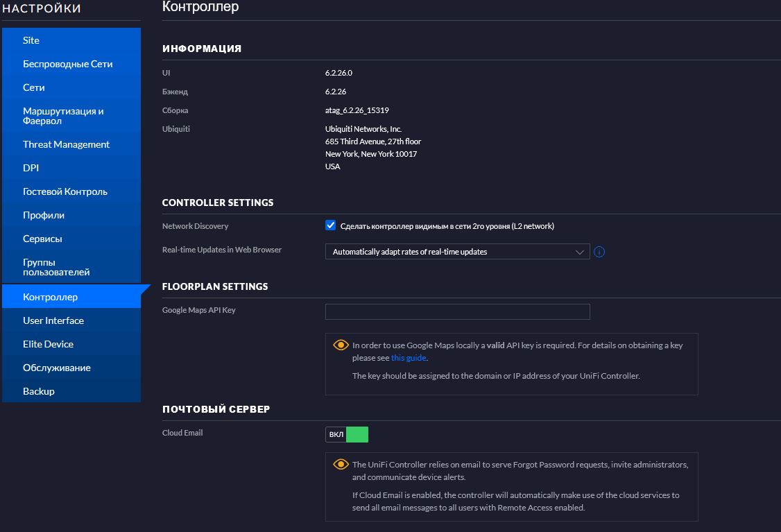Uncheck the Network Discovery L2 network checkbox
The image size is (781, 532).
tap(330, 225)
